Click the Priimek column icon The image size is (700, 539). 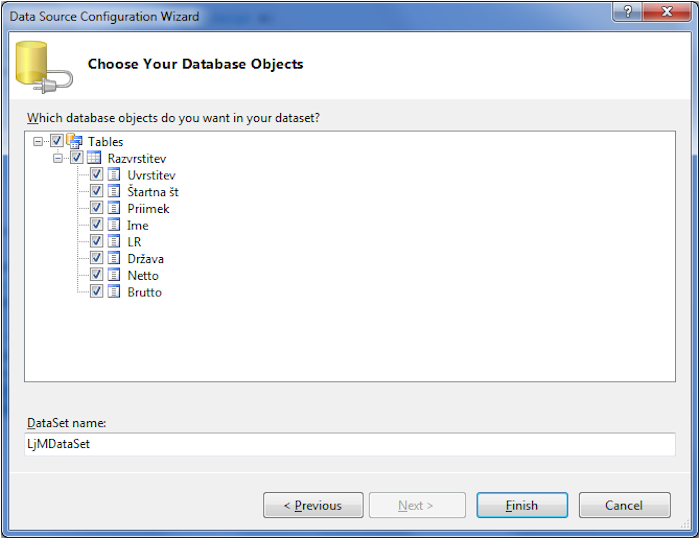pyautogui.click(x=115, y=209)
